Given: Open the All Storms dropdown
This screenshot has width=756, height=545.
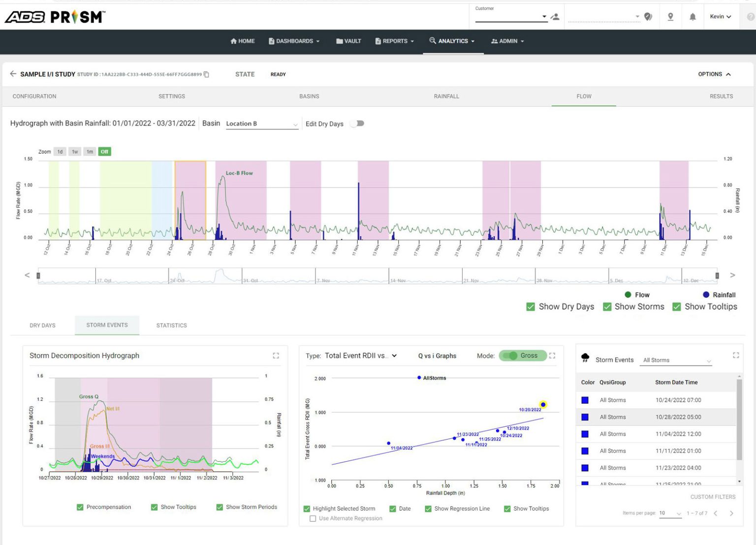Looking at the screenshot, I should coord(675,360).
